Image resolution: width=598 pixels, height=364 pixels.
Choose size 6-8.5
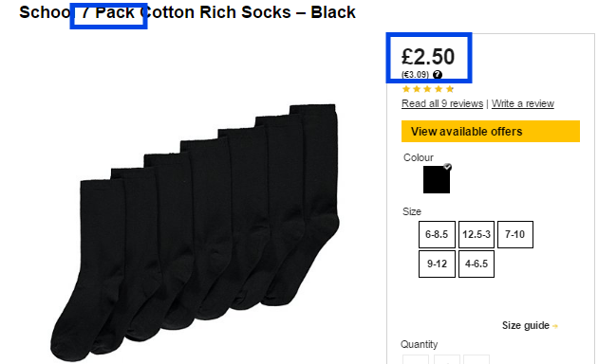(437, 234)
